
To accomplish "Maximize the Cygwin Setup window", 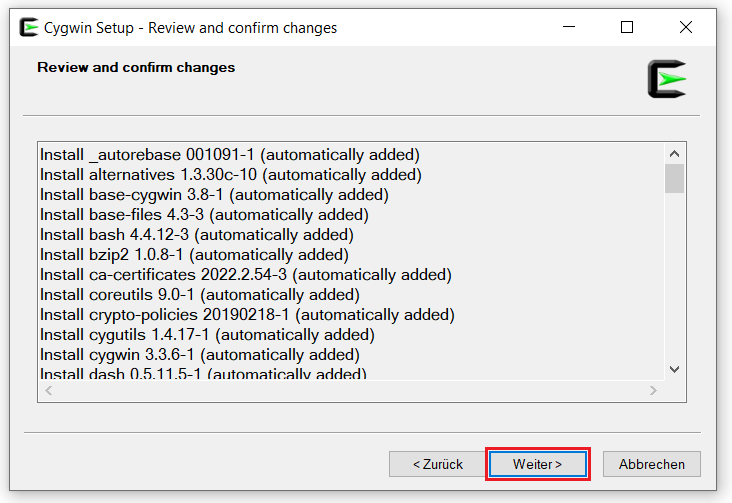I will click(627, 28).
